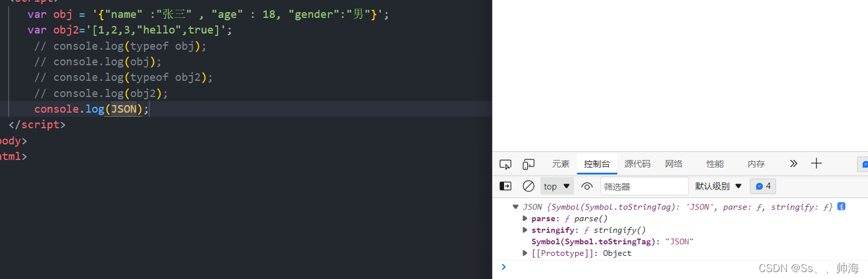Add a new DevTools tool with plus icon

point(816,163)
